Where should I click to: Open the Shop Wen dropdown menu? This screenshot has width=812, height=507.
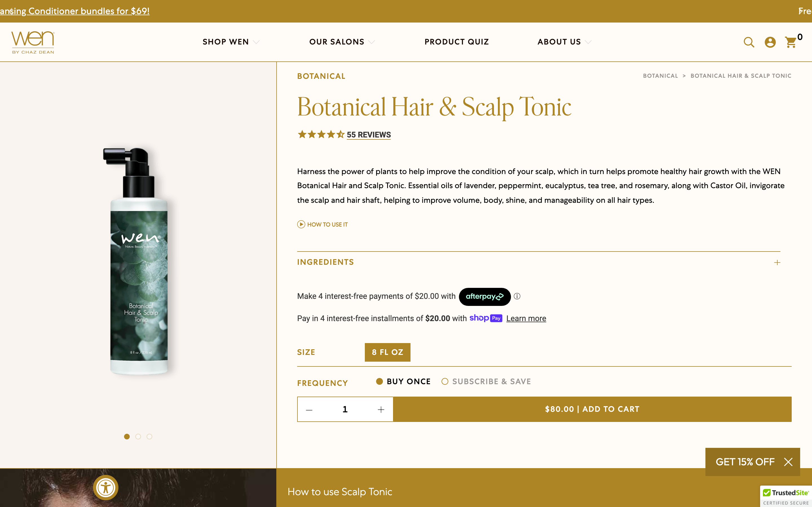pyautogui.click(x=231, y=42)
